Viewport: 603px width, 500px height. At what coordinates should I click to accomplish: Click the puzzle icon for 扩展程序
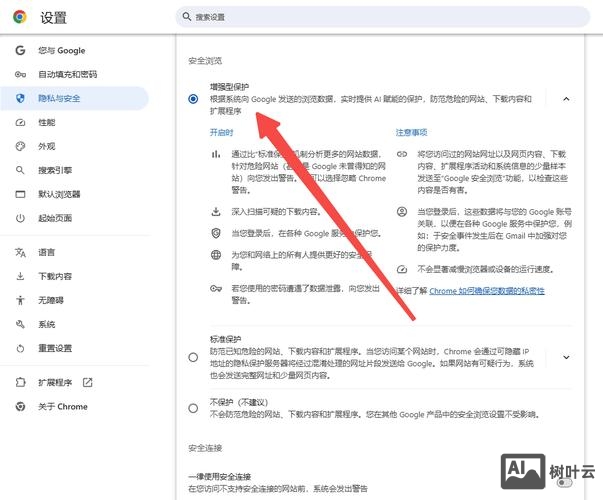20,382
